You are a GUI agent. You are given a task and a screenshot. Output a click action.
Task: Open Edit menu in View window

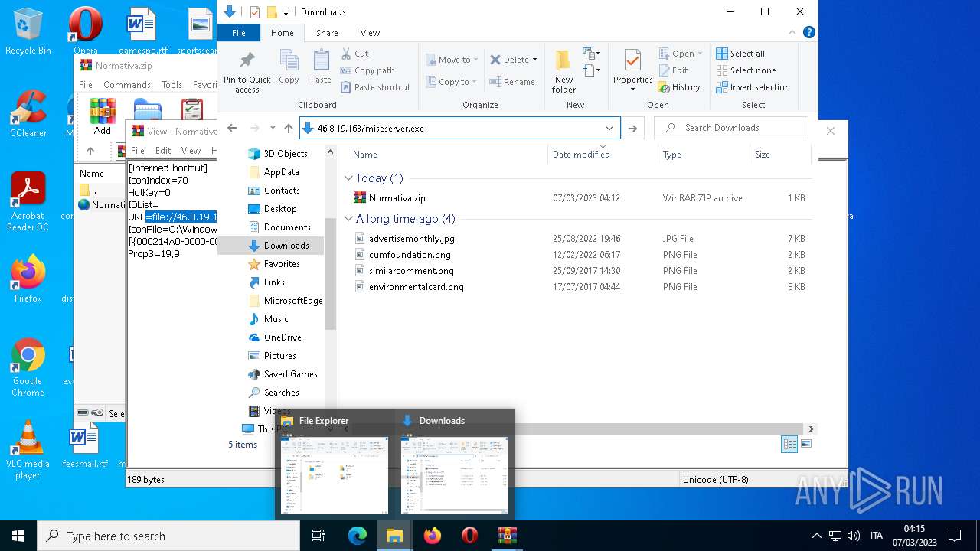coord(163,151)
